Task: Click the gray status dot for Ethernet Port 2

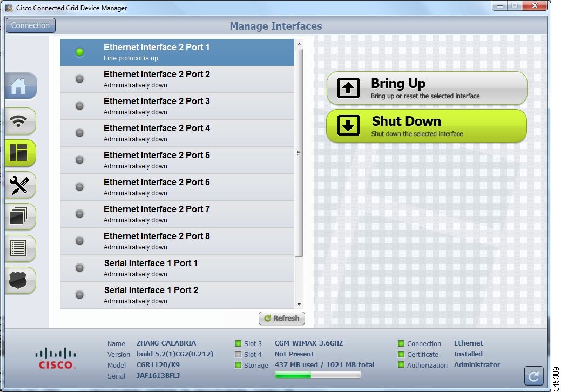Action: [x=79, y=79]
